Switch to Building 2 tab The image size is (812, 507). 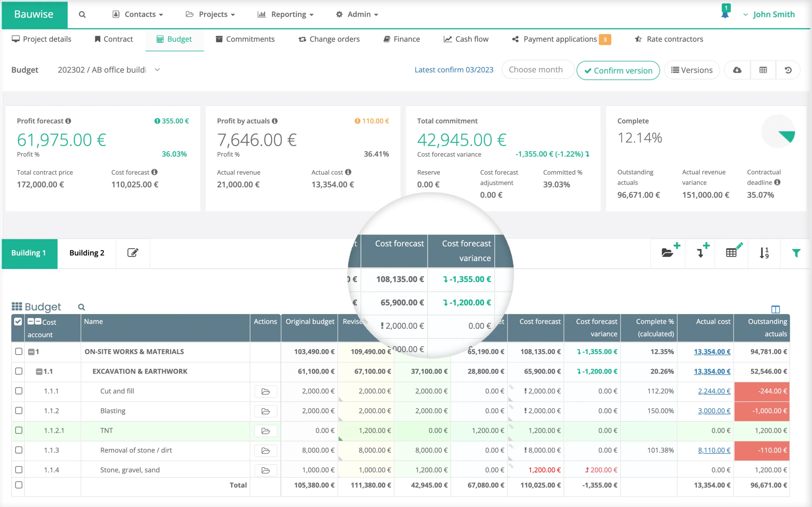pos(87,252)
